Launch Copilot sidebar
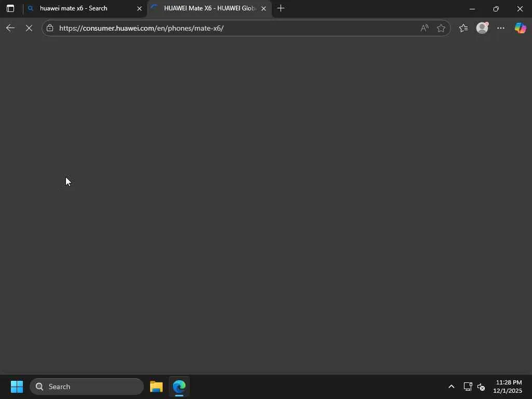532x399 pixels. [x=520, y=28]
